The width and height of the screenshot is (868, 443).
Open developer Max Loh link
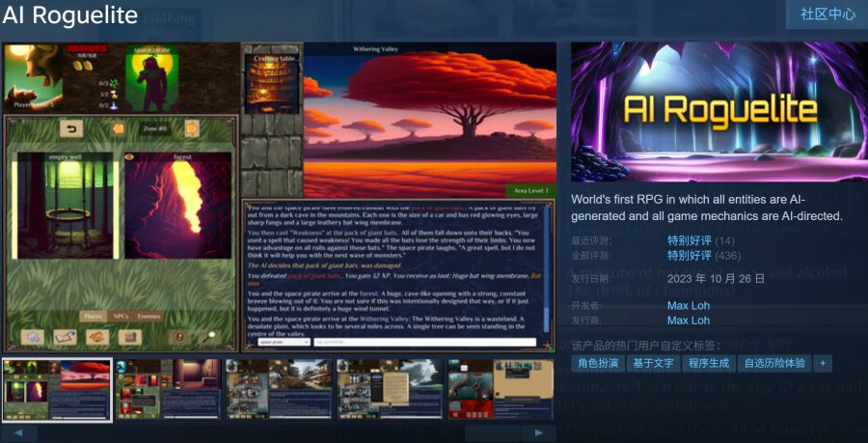tap(688, 306)
